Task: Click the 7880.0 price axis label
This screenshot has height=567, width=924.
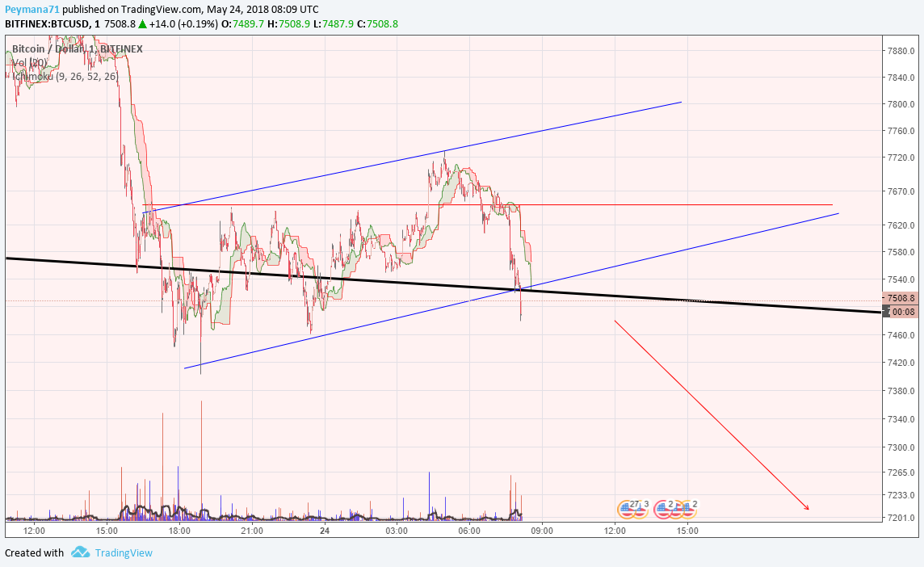Action: pos(901,51)
